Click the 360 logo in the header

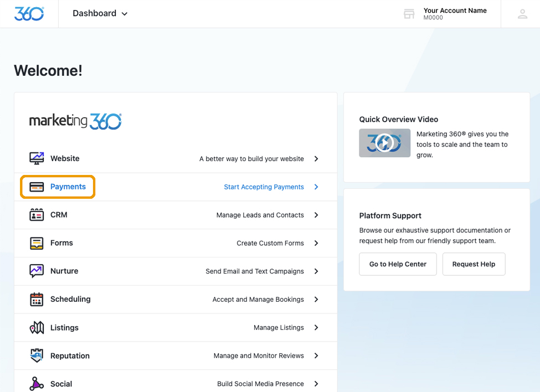pos(29,14)
